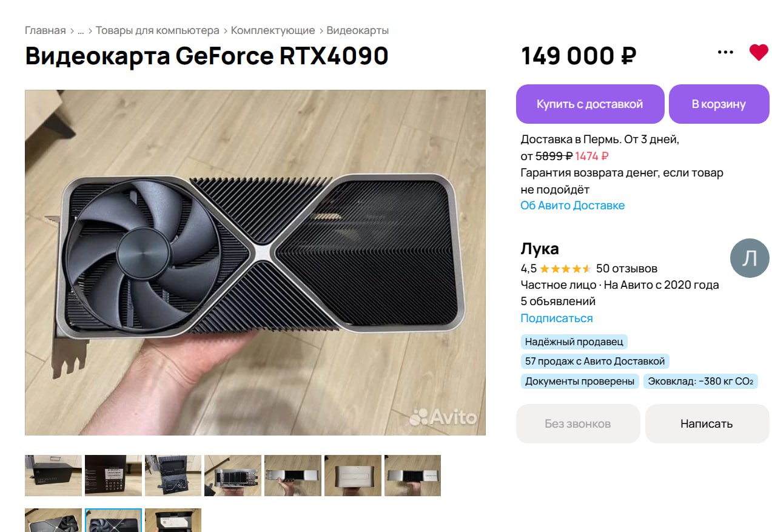Open main photo of RTX4090 card

click(255, 263)
